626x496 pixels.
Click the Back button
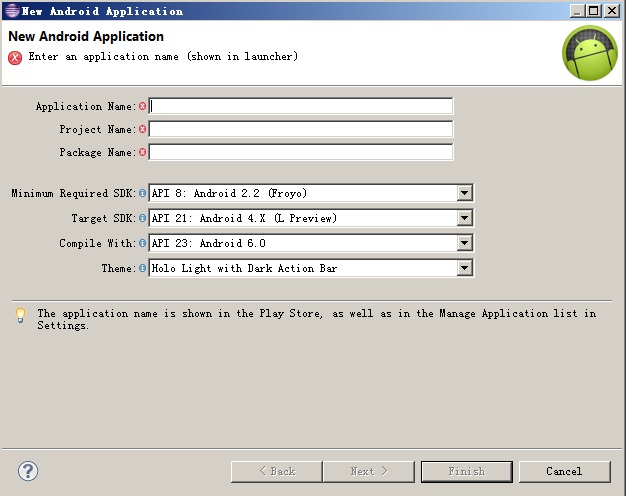pos(277,472)
